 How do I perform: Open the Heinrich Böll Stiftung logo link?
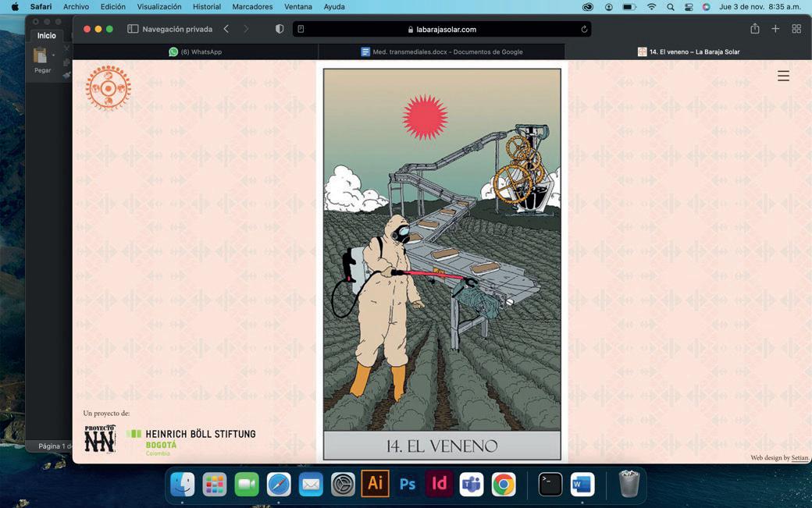coord(191,441)
